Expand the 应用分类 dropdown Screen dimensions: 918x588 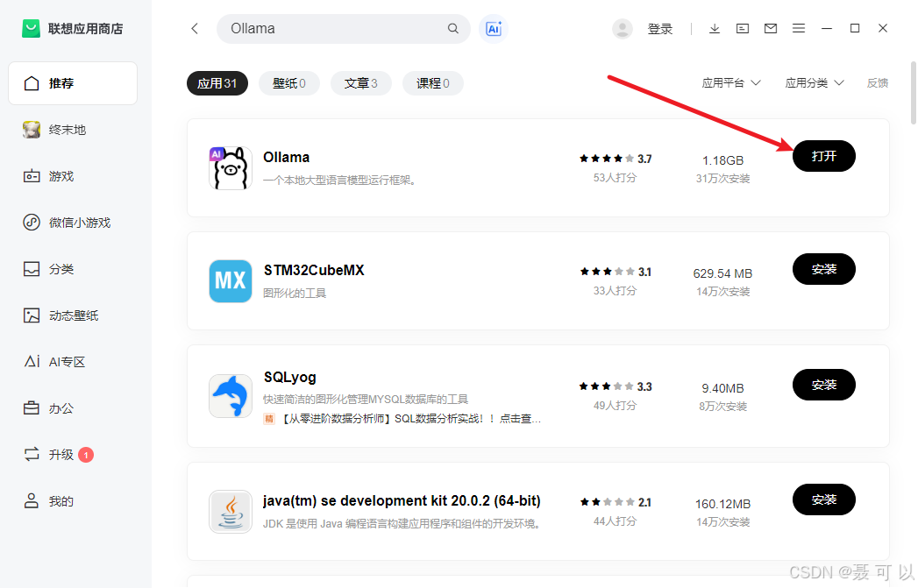pyautogui.click(x=814, y=81)
